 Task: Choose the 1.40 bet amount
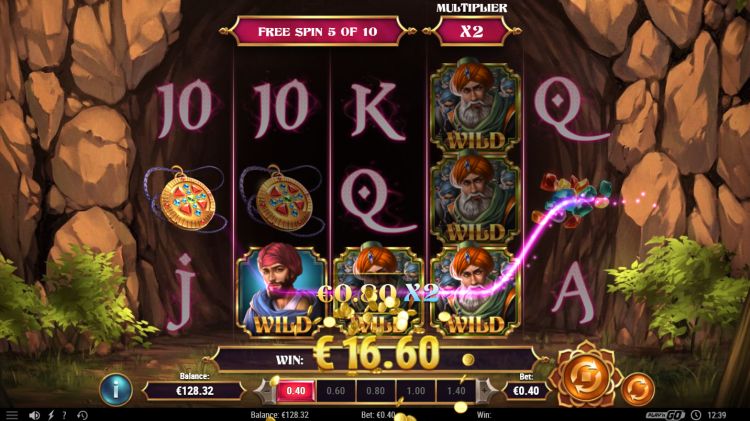(x=456, y=391)
